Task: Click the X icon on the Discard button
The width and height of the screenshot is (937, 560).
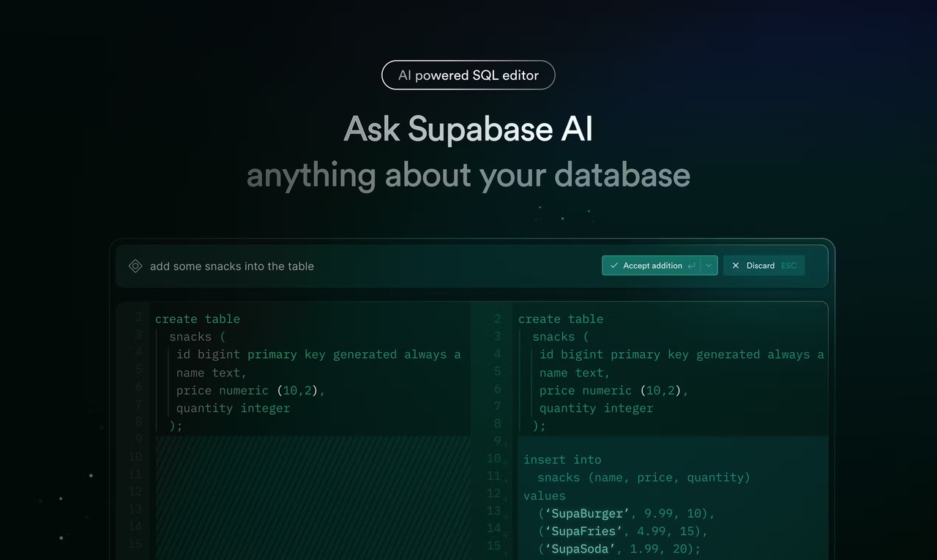Action: pyautogui.click(x=736, y=265)
